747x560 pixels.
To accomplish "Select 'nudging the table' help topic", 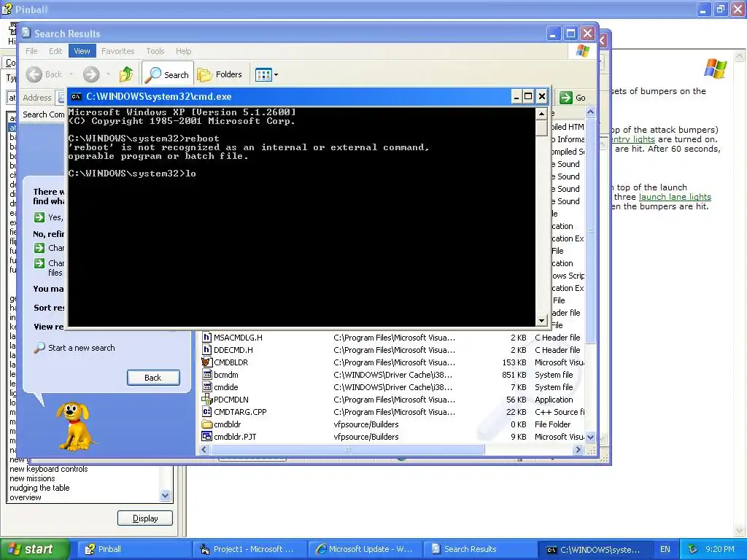I will (39, 488).
